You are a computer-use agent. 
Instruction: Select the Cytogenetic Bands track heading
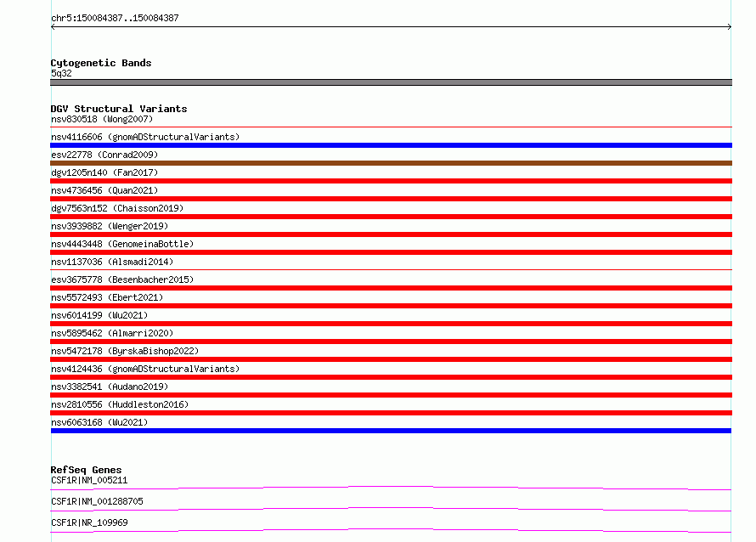click(101, 63)
